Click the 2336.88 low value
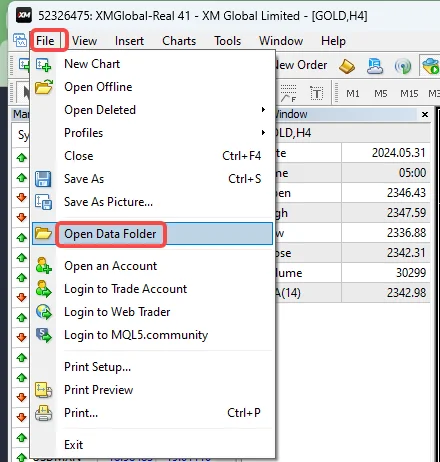Image resolution: width=440 pixels, height=462 pixels. (x=406, y=233)
